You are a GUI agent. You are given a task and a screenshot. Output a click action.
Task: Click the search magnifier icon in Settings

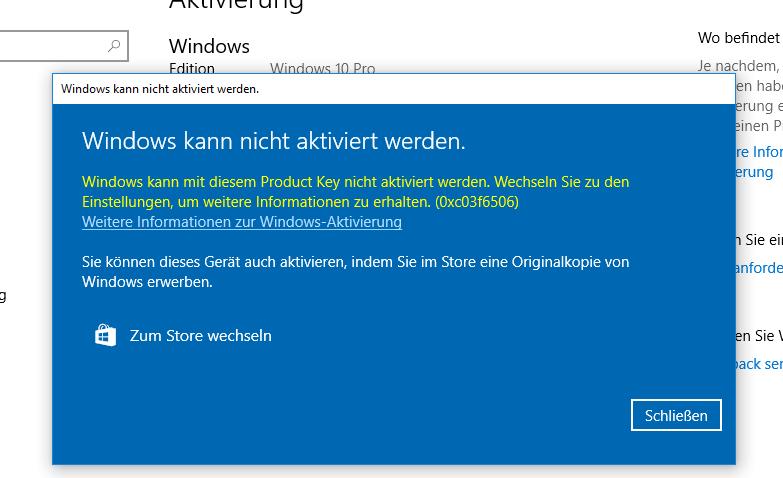(114, 46)
